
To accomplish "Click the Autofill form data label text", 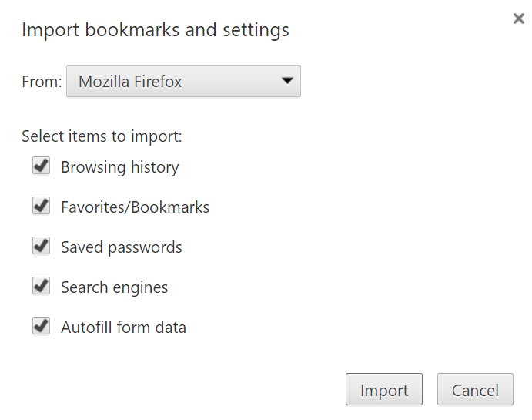I will [124, 328].
